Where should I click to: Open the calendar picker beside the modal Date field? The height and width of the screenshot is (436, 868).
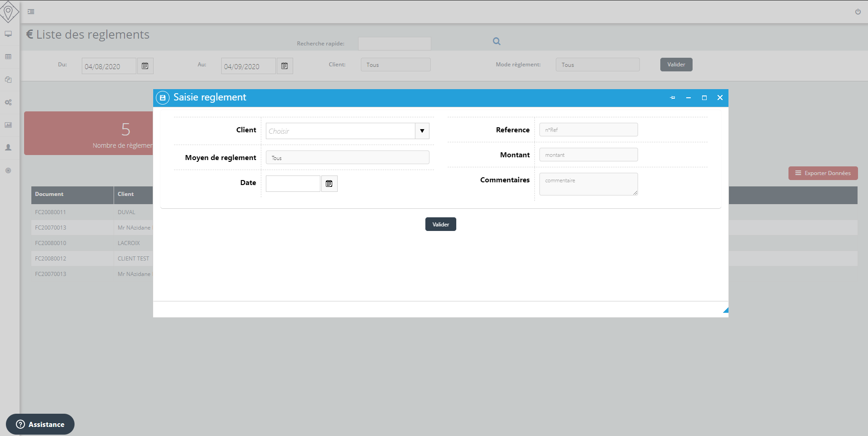point(329,184)
